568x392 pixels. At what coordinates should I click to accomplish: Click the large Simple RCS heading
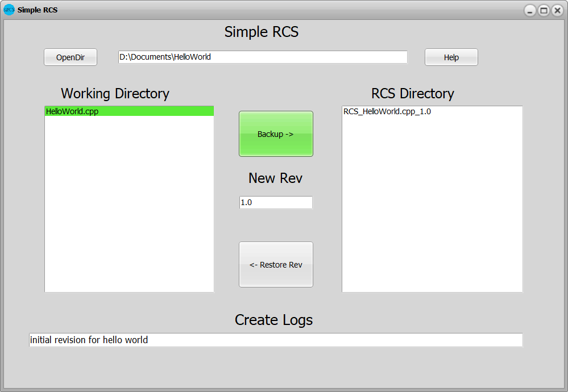click(x=262, y=32)
